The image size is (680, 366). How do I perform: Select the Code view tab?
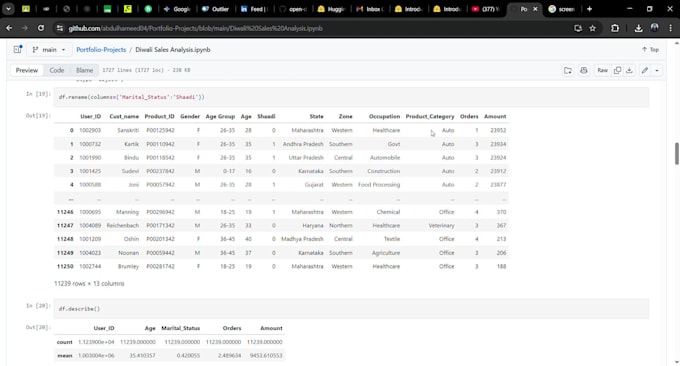tap(57, 70)
